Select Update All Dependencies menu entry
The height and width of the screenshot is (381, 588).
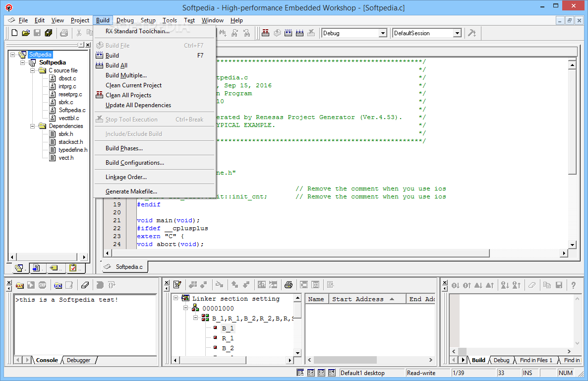(155, 105)
